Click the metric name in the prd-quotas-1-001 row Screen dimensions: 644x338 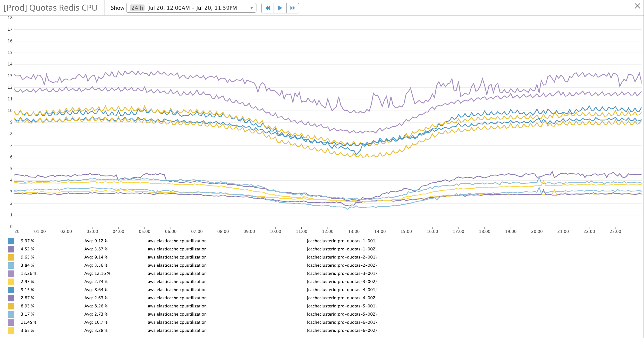(x=177, y=241)
